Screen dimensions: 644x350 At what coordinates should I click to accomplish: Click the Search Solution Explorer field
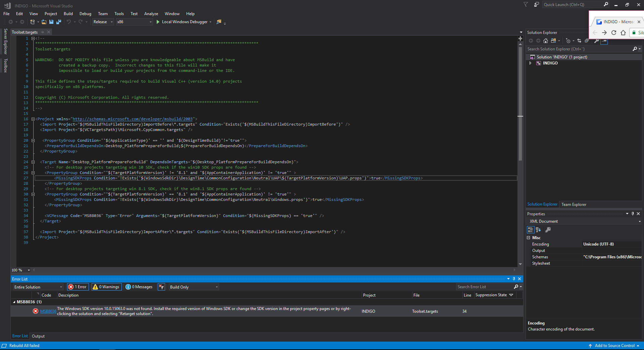click(579, 49)
